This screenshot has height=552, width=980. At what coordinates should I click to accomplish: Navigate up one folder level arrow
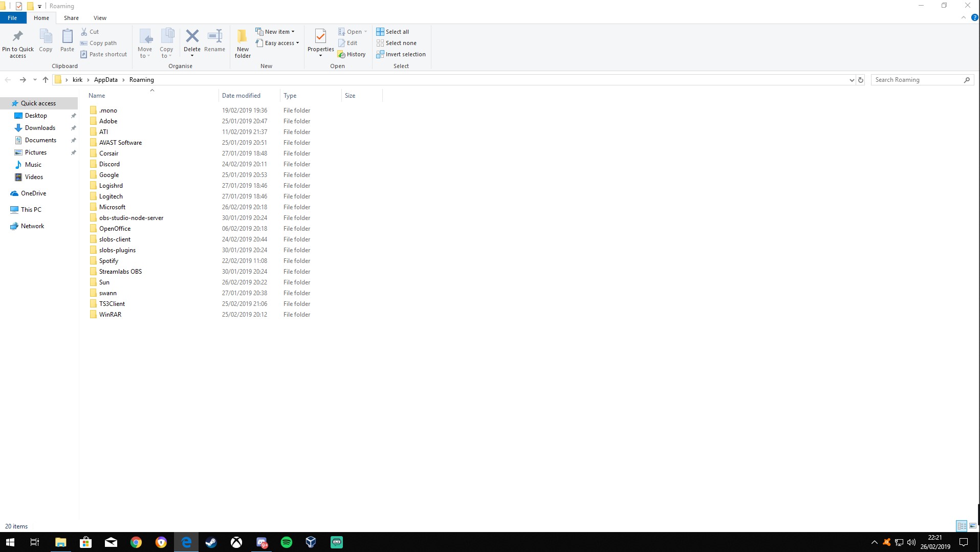click(x=46, y=80)
